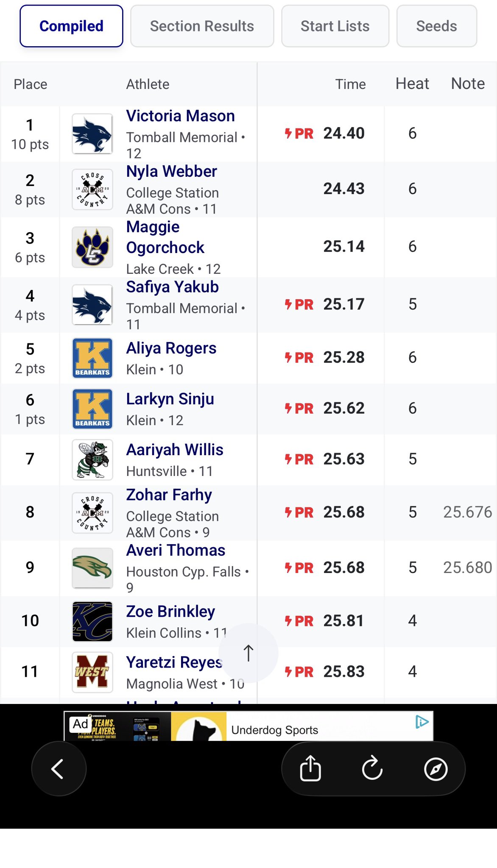Tap the AdChoices icon on the ad

[422, 722]
